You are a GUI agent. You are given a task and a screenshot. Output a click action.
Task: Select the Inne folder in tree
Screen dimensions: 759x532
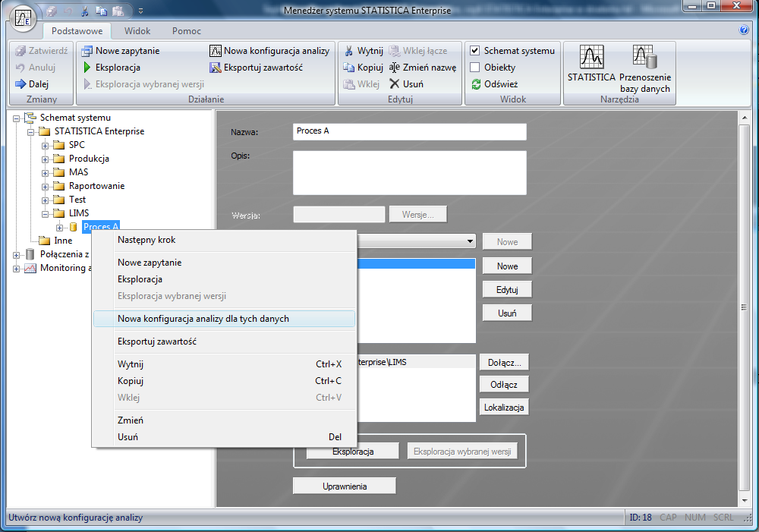63,241
